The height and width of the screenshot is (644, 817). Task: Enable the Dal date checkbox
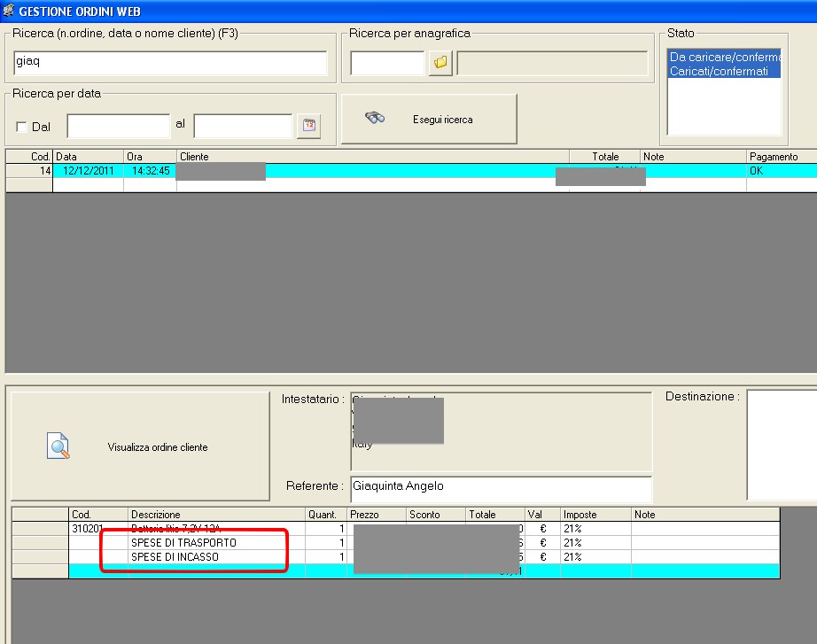tap(21, 127)
